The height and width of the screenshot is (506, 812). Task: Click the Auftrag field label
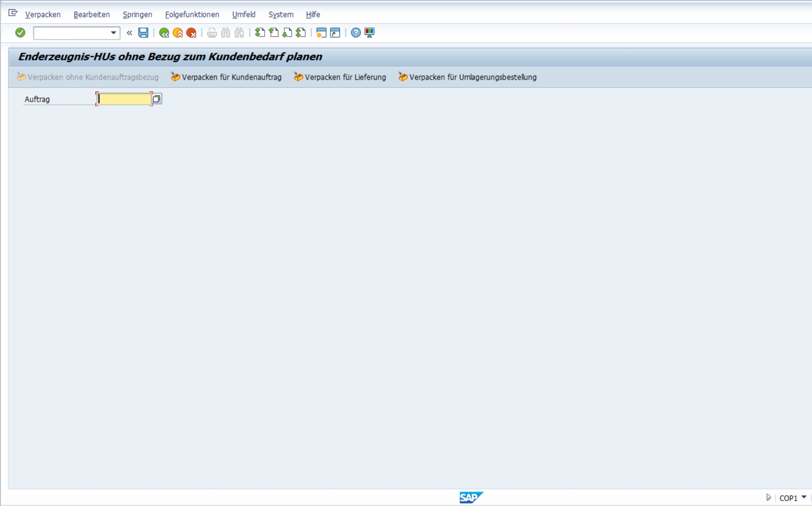(37, 99)
